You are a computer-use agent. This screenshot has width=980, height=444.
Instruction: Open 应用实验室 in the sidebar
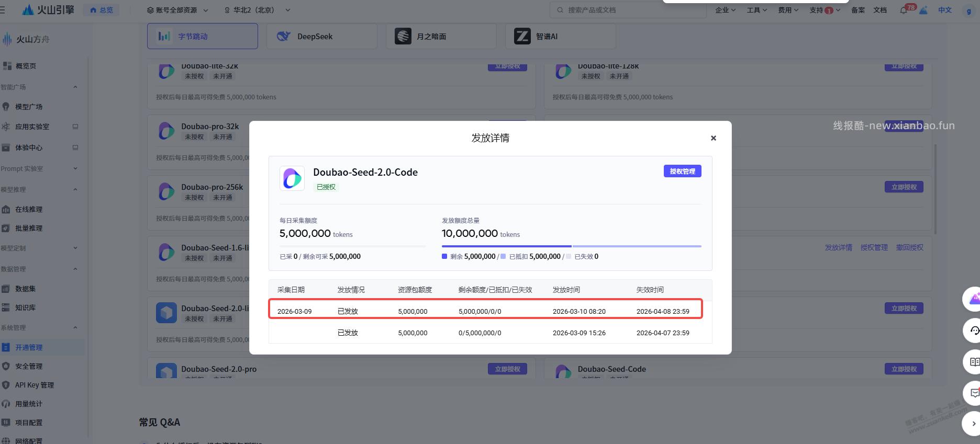tap(32, 127)
